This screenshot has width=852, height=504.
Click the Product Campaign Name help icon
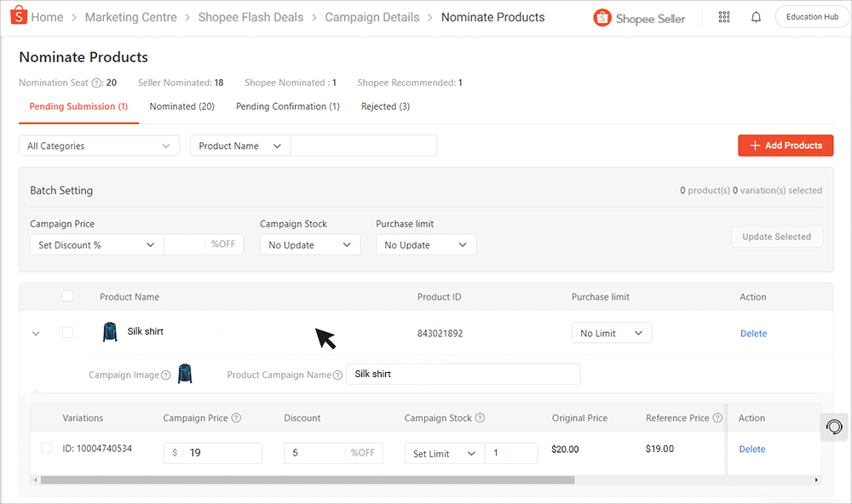[339, 374]
